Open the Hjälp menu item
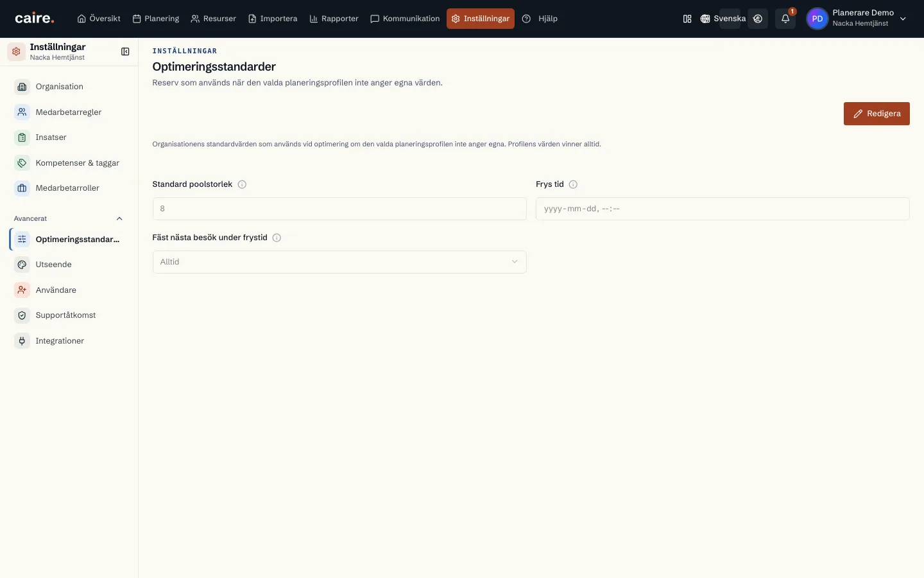924x578 pixels. [540, 19]
